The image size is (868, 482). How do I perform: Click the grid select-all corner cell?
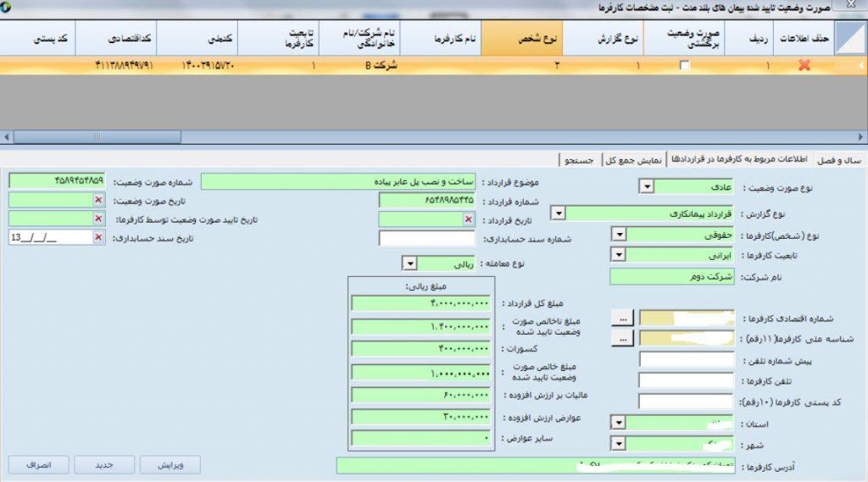click(850, 37)
